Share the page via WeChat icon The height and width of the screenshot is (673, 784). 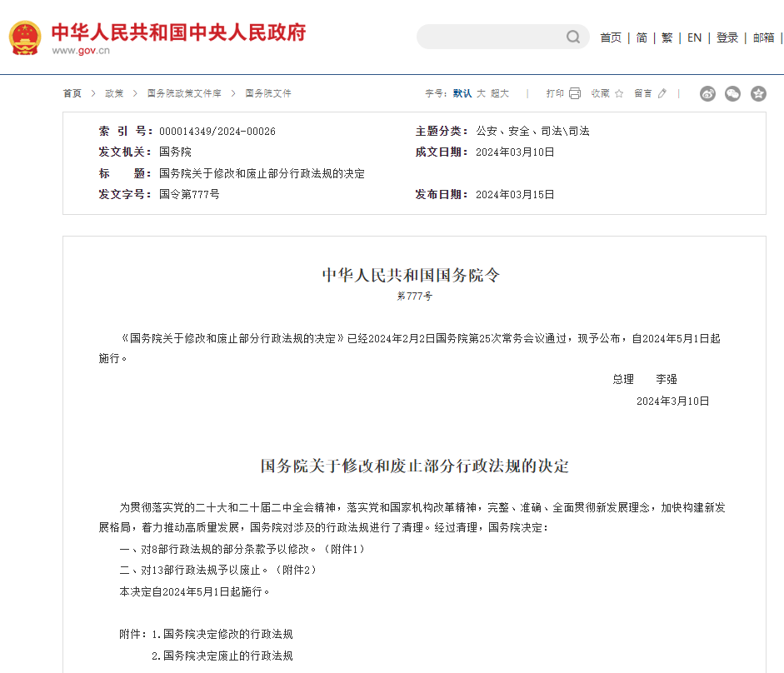(732, 93)
